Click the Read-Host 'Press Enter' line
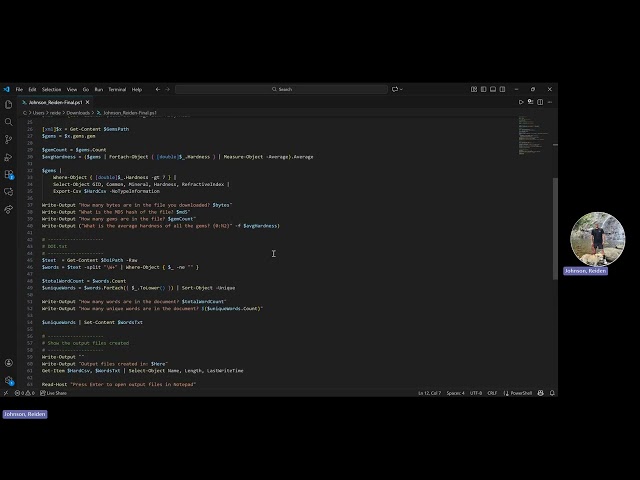640x480 pixels. coord(119,384)
